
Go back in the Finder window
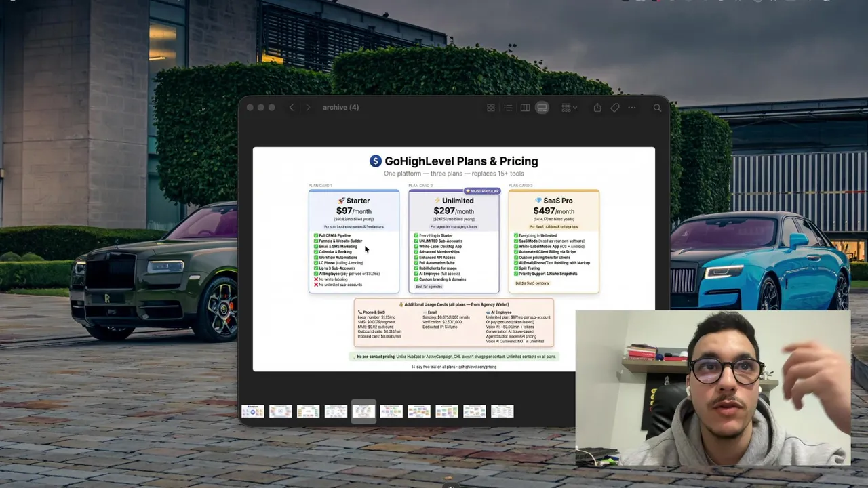[x=292, y=108]
